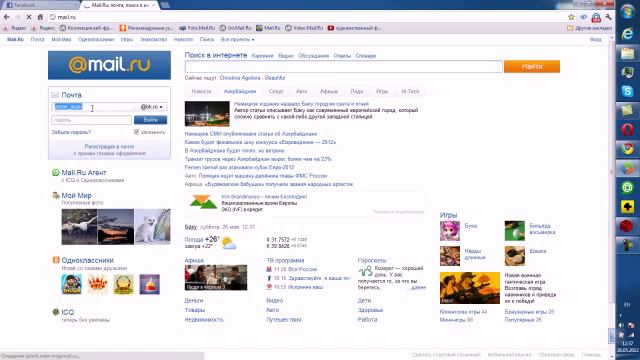Open Mail.Ru Agent green @ taskbar icon
Screen dimensions: 640x360
[x=627, y=187]
